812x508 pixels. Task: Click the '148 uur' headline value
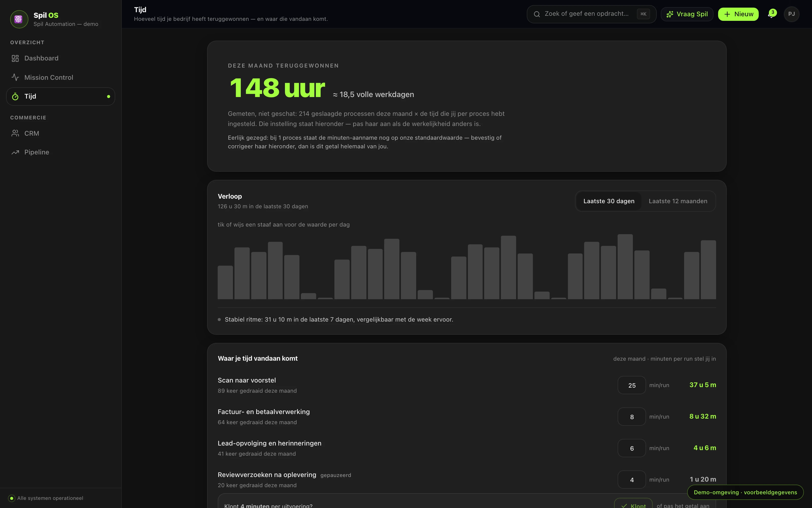tap(277, 88)
